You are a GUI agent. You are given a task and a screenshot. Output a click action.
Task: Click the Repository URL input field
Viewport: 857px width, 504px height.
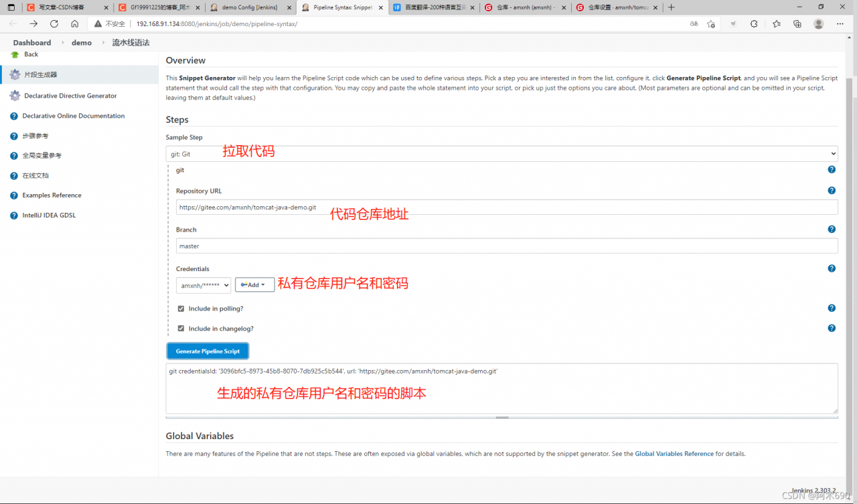[x=507, y=207]
